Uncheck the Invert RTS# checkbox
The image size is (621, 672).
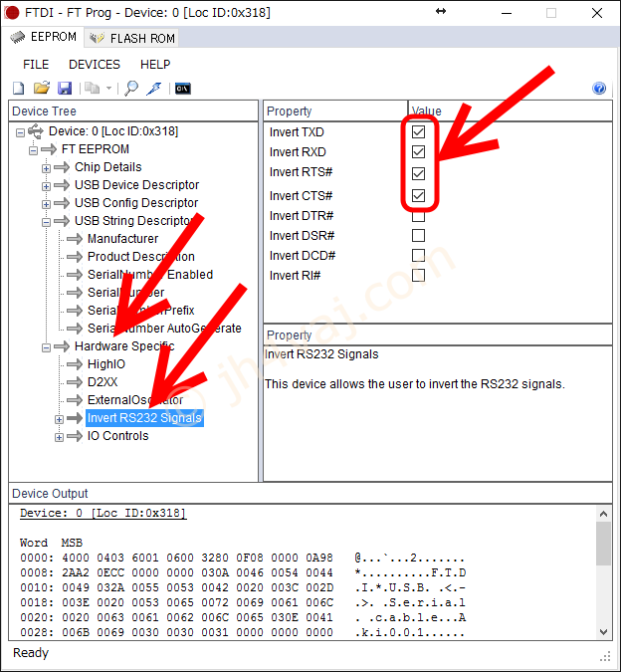(418, 173)
